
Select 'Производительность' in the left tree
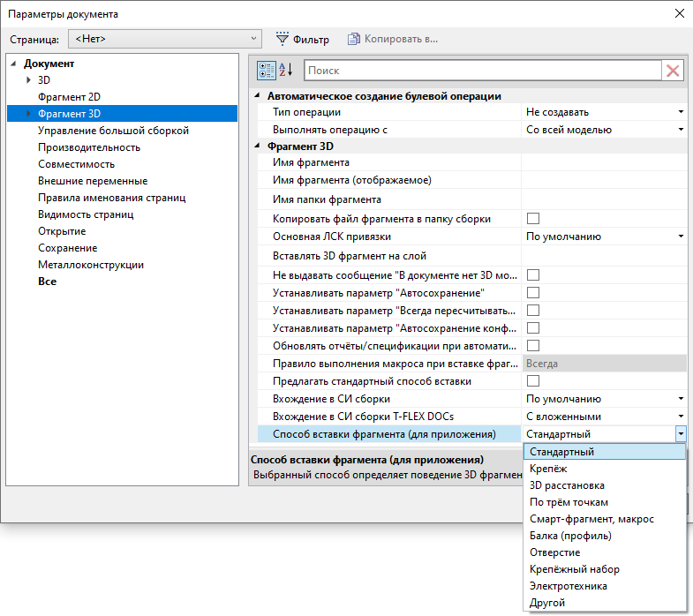tap(88, 147)
